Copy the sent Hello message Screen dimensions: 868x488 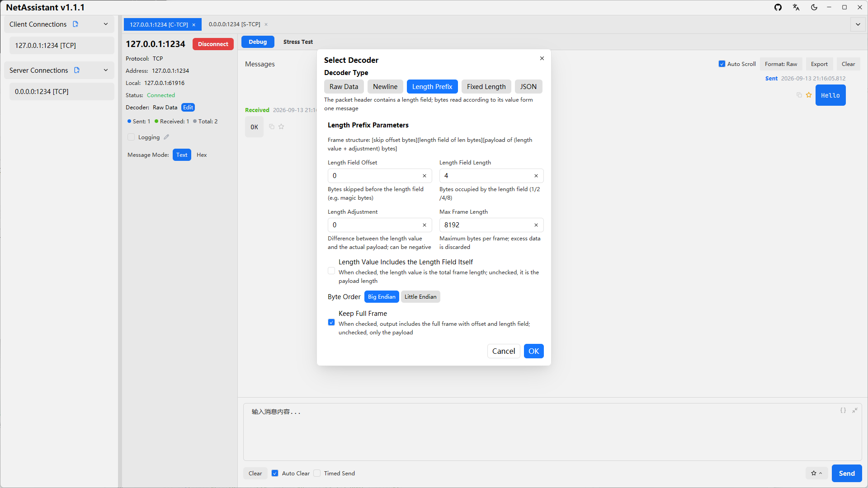click(799, 95)
